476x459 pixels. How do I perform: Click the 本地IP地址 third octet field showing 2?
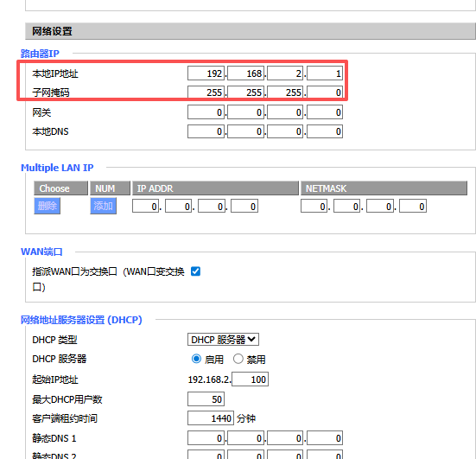285,73
